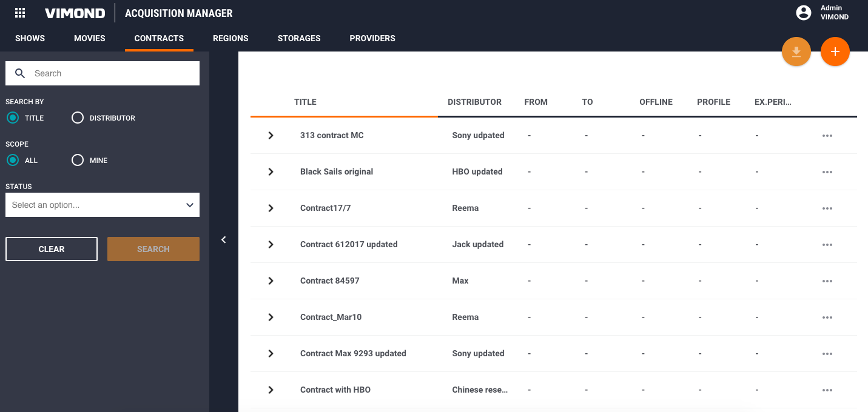Screen dimensions: 868x412
Task: Click distributor cell Sony udpated
Action: 478,135
